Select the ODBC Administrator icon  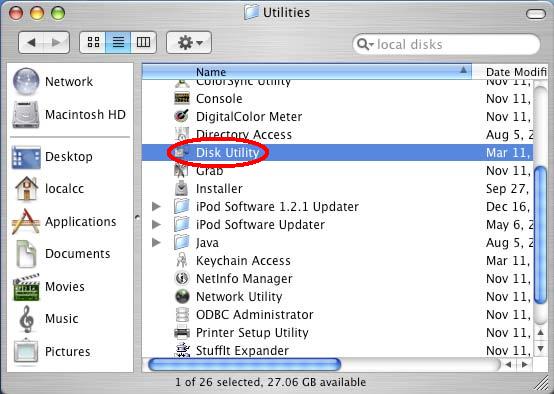[x=182, y=314]
